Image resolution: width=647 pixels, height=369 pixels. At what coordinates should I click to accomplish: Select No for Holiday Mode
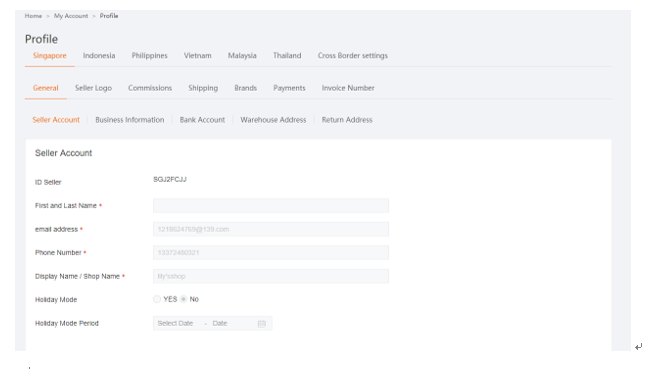184,299
